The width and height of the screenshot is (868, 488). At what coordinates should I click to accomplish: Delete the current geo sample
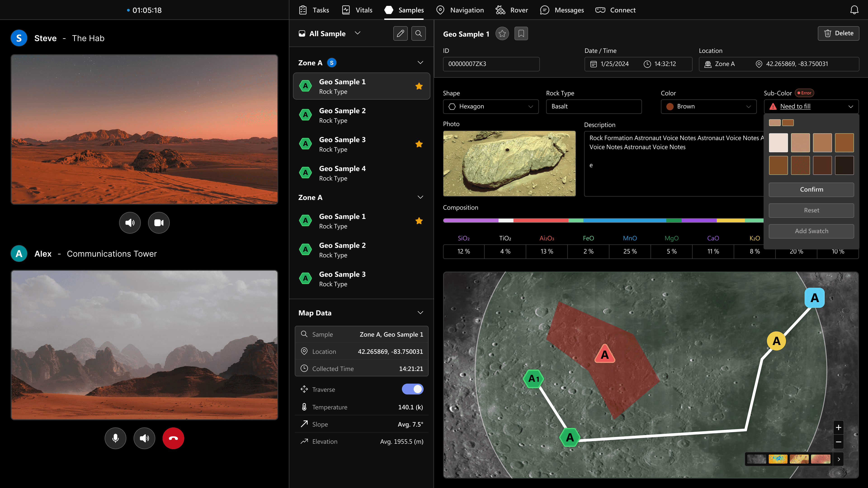(838, 33)
